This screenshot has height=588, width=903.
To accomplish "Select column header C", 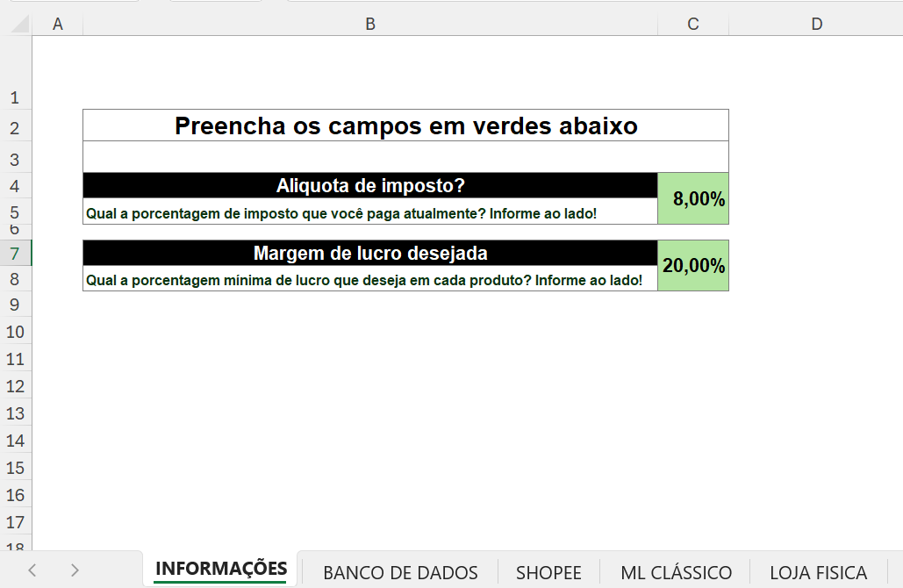I will click(692, 24).
